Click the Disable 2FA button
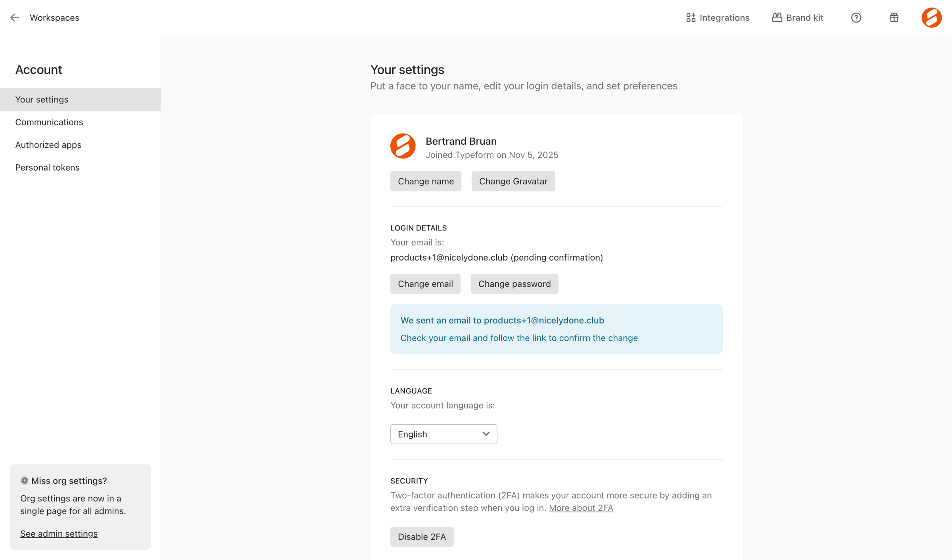The height and width of the screenshot is (560, 952). click(422, 536)
